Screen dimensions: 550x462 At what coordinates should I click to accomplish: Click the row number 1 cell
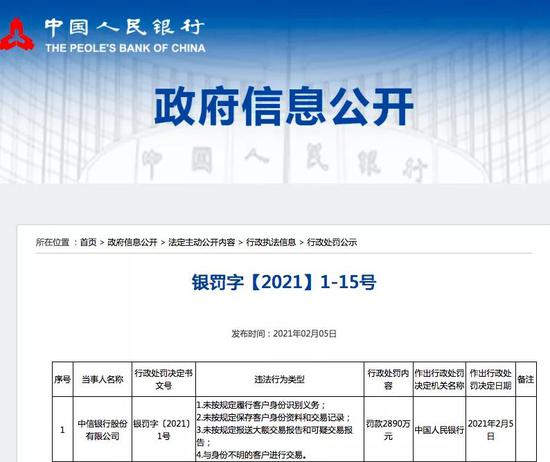tap(63, 429)
